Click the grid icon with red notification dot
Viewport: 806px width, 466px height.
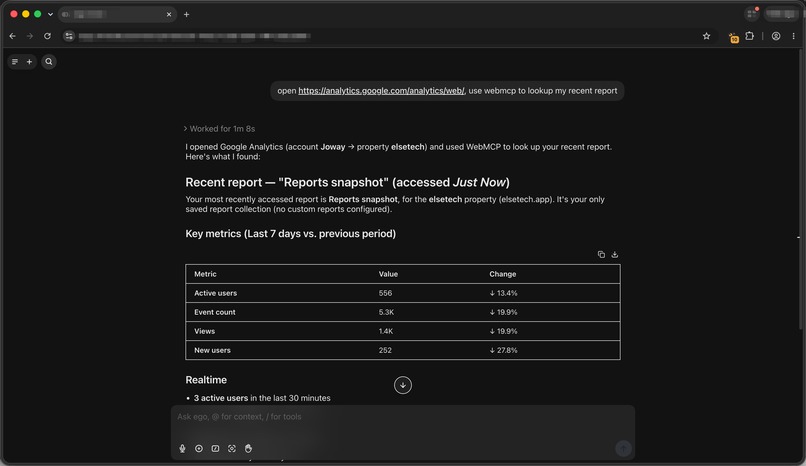click(x=752, y=14)
